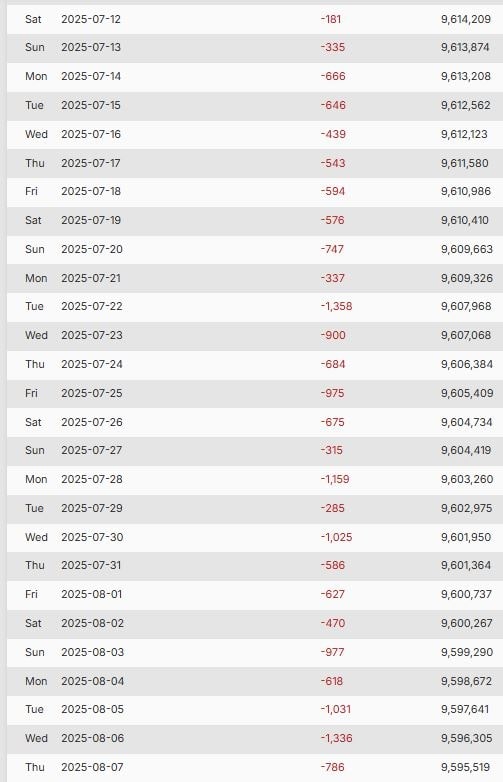Click the -1,031 change on 2025-08-05

pos(335,709)
